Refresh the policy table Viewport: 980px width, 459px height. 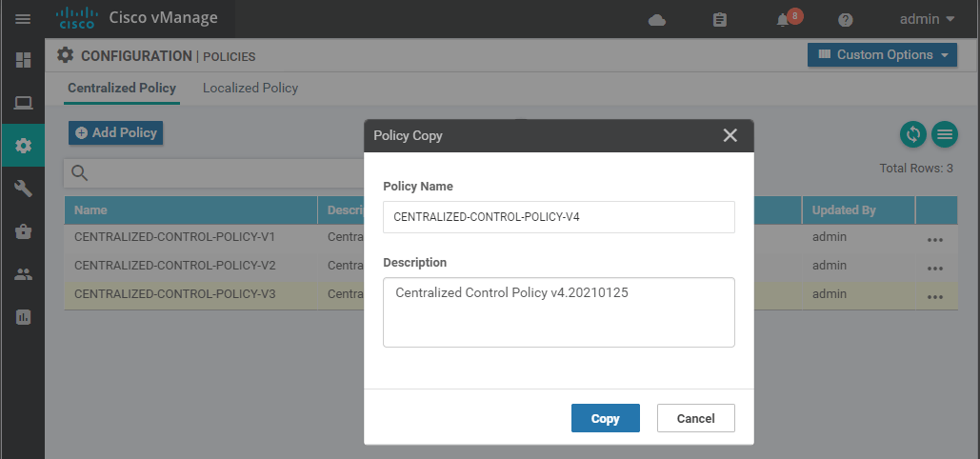pos(913,134)
